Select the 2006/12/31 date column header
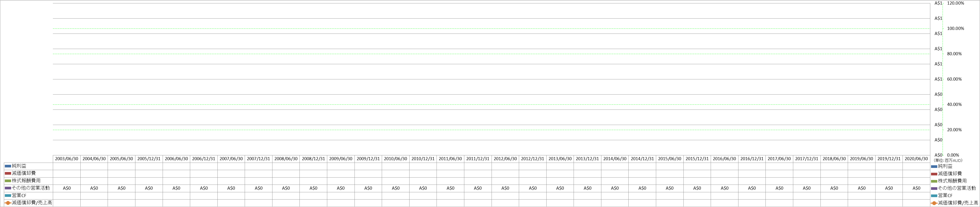The width and height of the screenshot is (980, 207). pyautogui.click(x=203, y=159)
